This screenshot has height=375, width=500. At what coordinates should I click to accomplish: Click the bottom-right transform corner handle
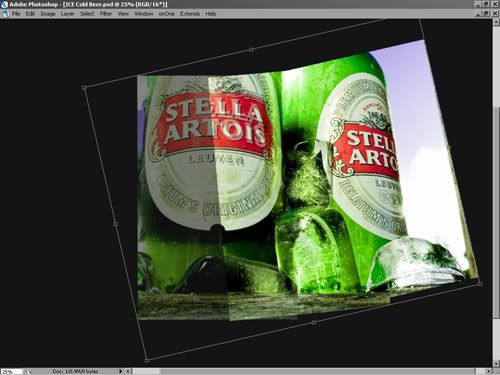click(x=480, y=284)
